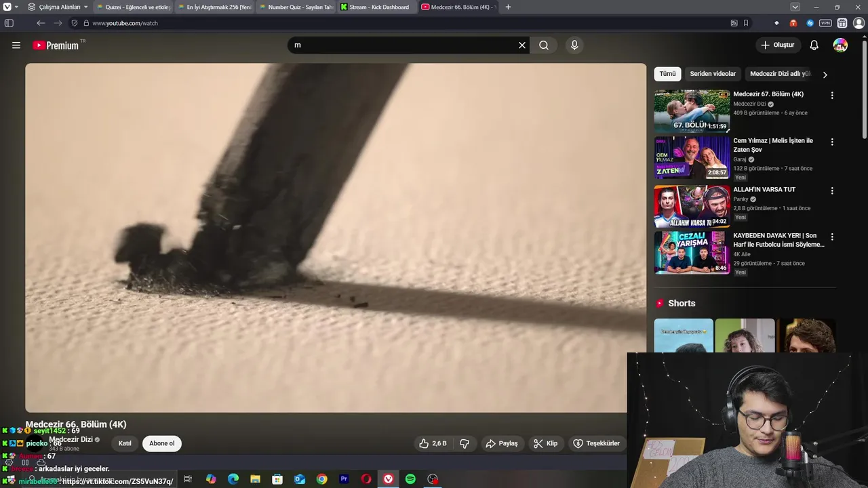Open Medcezir 67. Bölüm thumbnail

click(x=692, y=111)
